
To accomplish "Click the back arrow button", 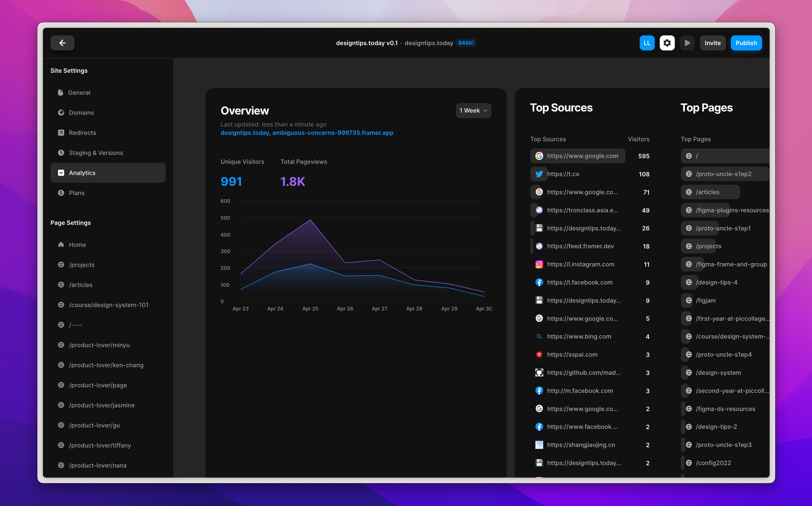I will [62, 43].
